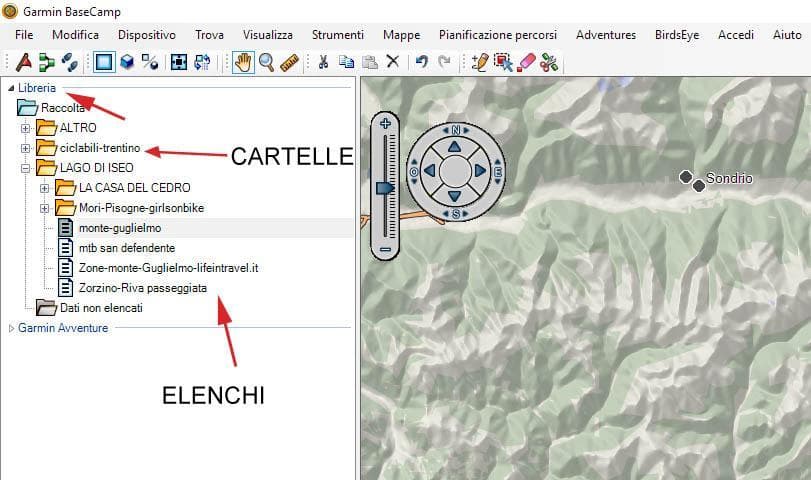Copy selection with toolbar icon
Screen dimensions: 811x480
(346, 62)
